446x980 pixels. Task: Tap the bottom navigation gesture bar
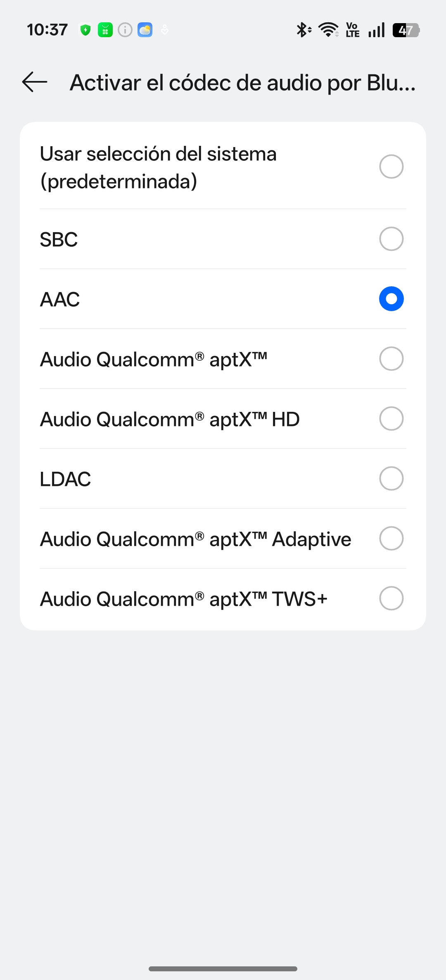(223, 968)
